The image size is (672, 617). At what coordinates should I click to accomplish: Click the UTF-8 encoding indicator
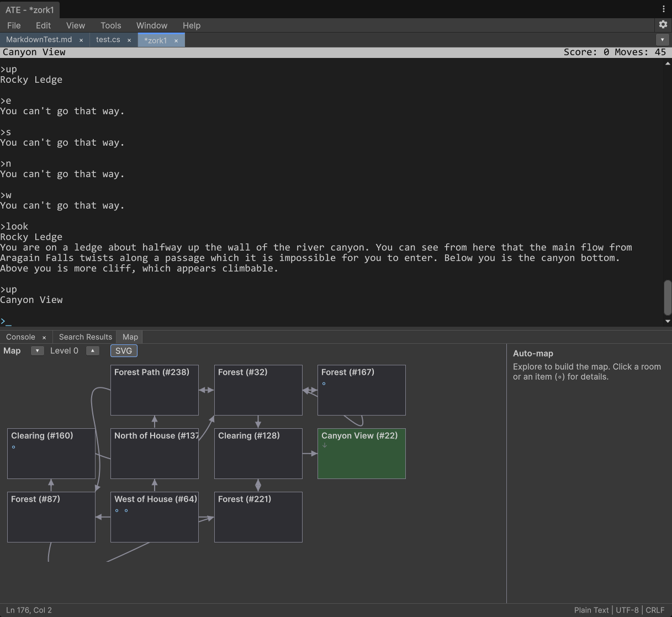pyautogui.click(x=627, y=610)
